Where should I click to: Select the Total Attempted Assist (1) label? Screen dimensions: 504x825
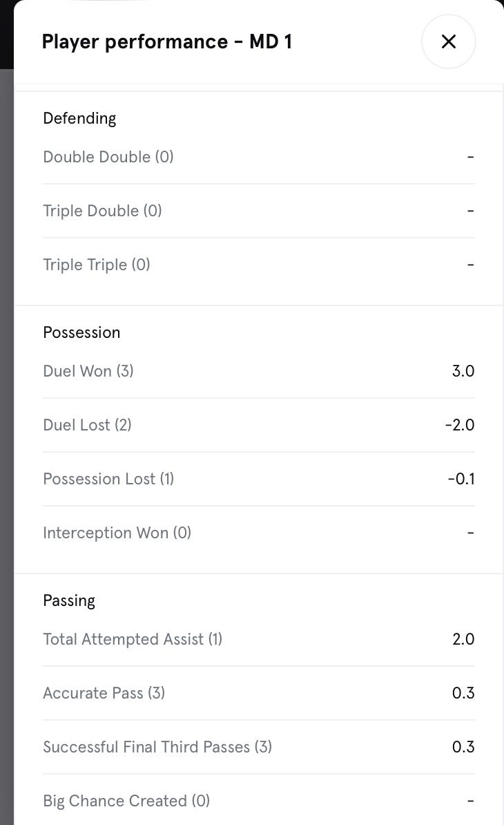click(133, 639)
